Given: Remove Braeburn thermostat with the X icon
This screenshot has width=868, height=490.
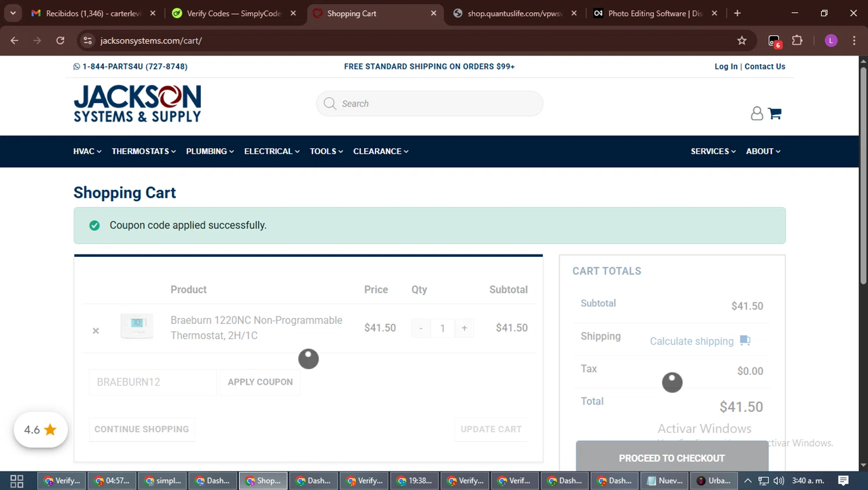Looking at the screenshot, I should pos(96,331).
